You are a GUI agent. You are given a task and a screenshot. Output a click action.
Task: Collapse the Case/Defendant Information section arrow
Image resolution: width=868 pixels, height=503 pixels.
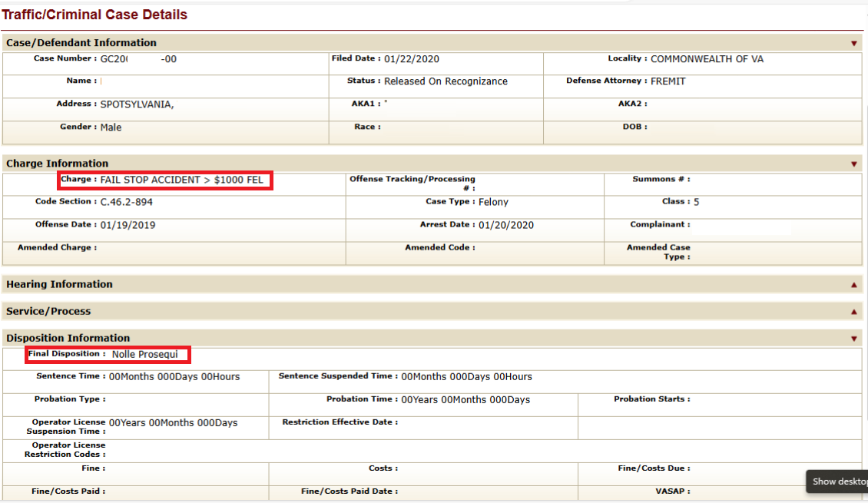(x=853, y=43)
